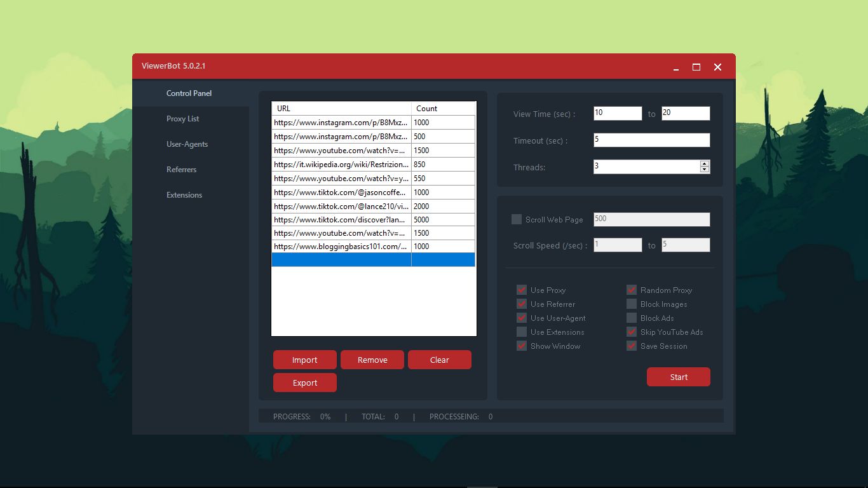The width and height of the screenshot is (868, 488).
Task: Disable the Save Session checkbox
Action: 632,346
